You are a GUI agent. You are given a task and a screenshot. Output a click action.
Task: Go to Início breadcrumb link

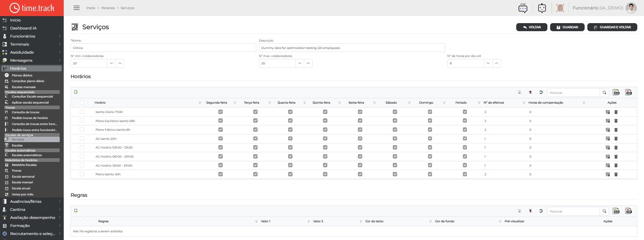click(91, 8)
